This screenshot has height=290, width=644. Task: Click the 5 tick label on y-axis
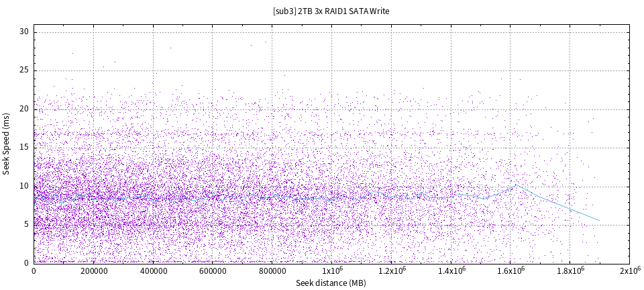[x=26, y=225]
